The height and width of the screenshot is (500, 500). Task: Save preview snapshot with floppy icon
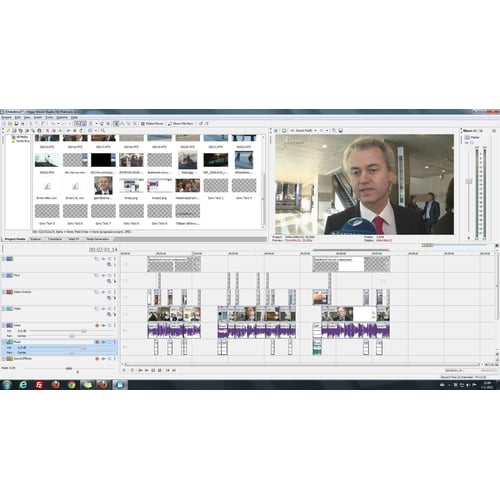341,130
